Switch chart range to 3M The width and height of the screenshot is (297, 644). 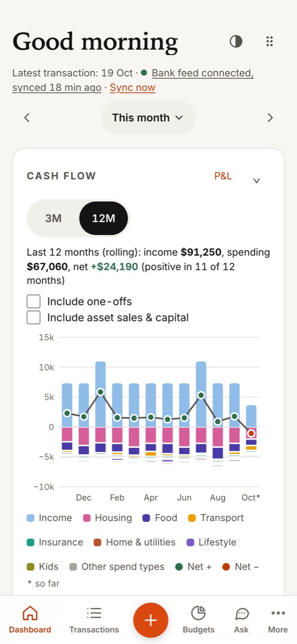(x=53, y=218)
